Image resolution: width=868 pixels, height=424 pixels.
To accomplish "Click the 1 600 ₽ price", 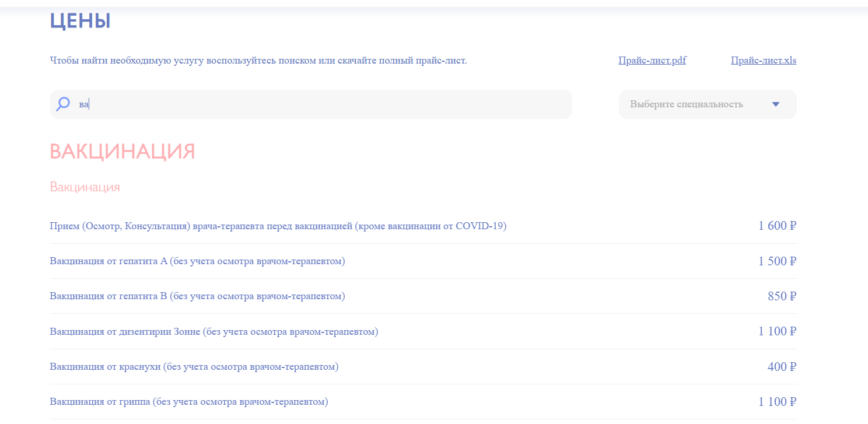I will click(777, 226).
